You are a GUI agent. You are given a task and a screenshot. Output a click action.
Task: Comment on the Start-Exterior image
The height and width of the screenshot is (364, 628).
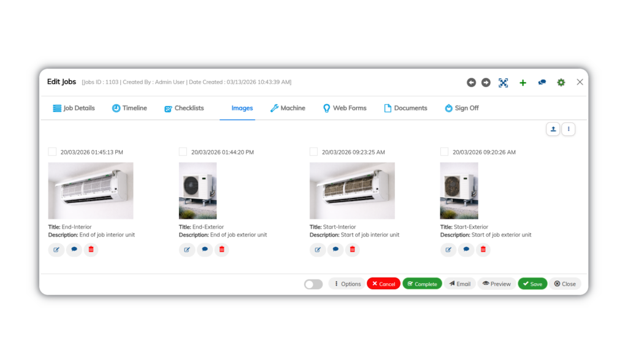point(466,249)
